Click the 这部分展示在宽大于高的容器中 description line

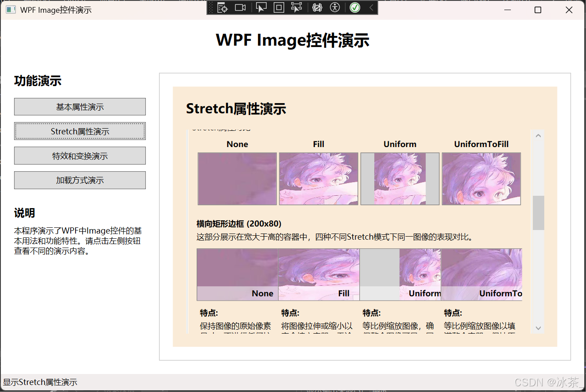point(336,237)
